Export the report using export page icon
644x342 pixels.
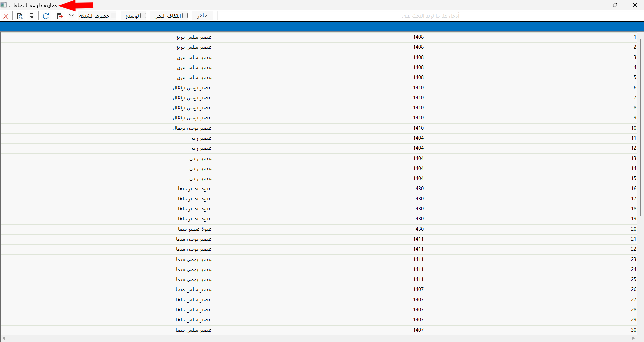[60, 15]
